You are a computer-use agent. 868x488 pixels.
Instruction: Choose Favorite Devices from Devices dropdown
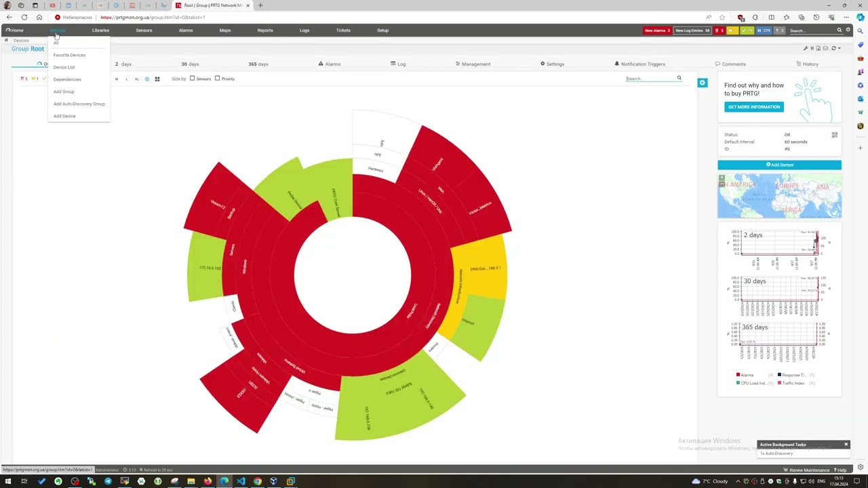click(x=69, y=55)
